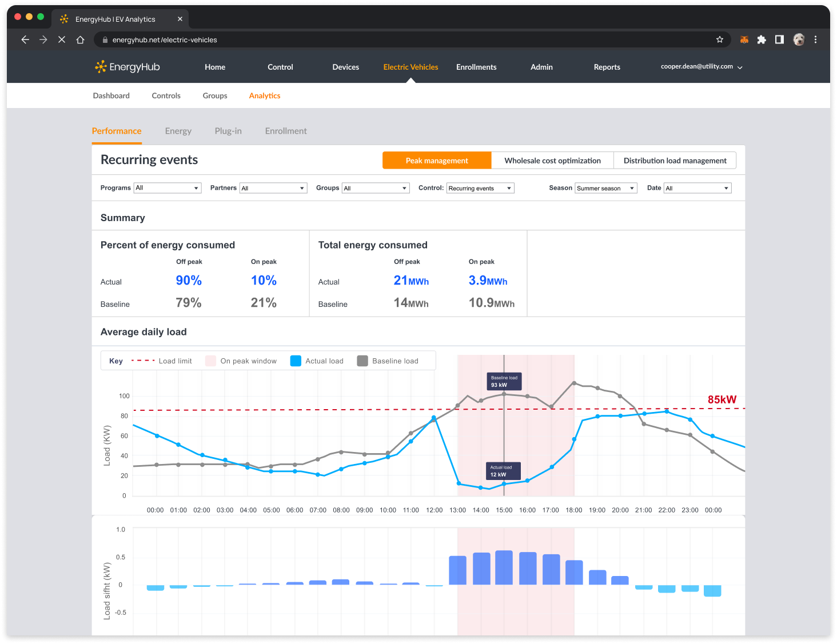Click the Actual load blue swatch
Viewport: 837px width, 644px height.
pyautogui.click(x=296, y=361)
